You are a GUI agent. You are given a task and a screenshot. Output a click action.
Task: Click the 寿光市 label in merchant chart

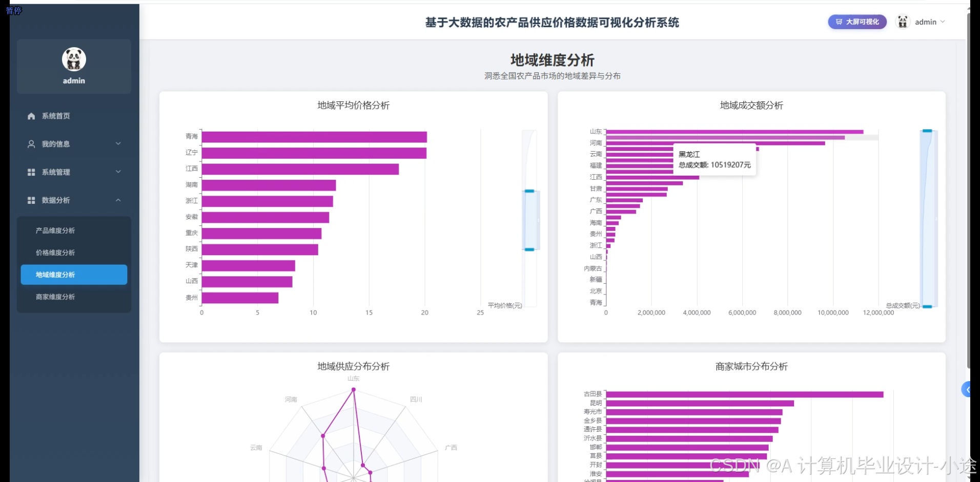593,412
